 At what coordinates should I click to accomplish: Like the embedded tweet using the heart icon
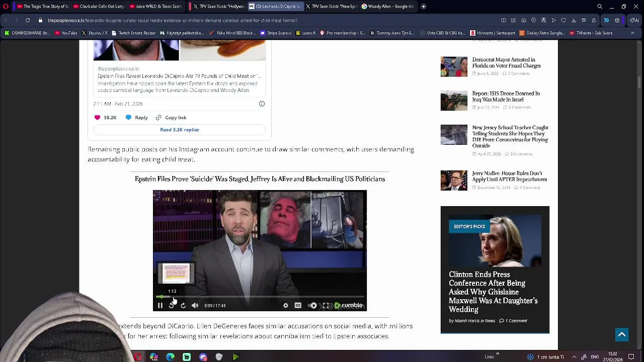pyautogui.click(x=98, y=118)
